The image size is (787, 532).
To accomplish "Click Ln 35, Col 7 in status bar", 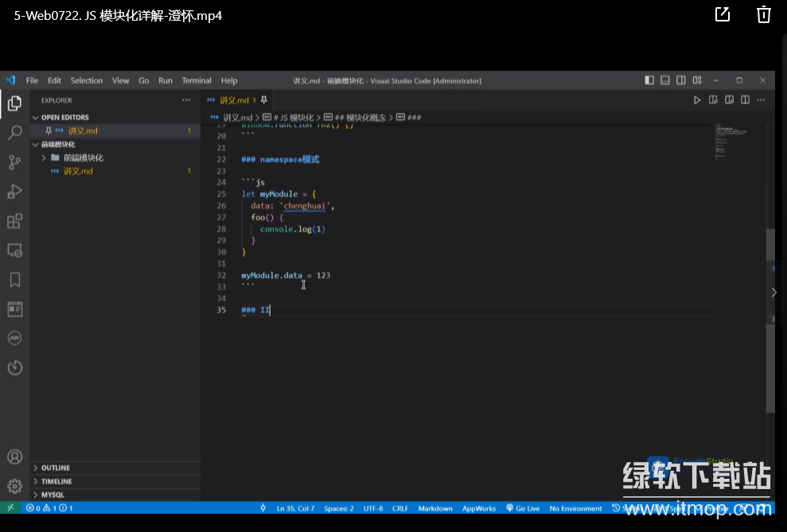I will (x=296, y=508).
